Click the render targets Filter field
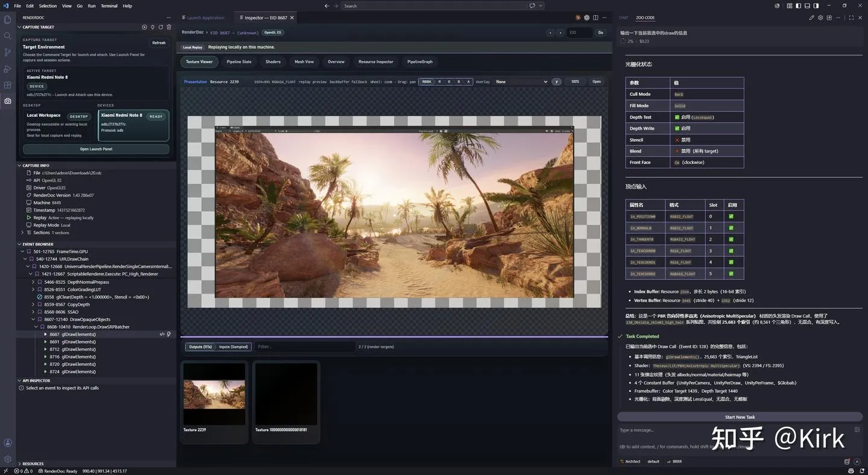The image size is (868, 475). coord(304,347)
